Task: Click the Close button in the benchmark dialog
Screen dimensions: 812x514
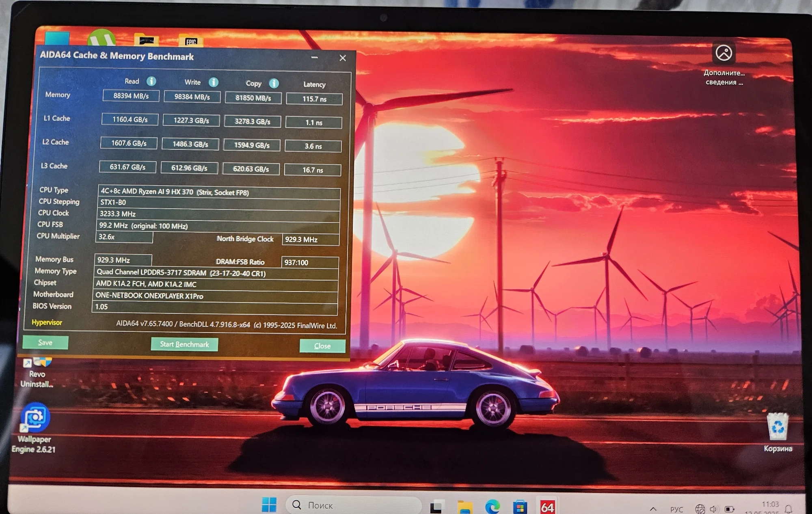Action: (322, 346)
